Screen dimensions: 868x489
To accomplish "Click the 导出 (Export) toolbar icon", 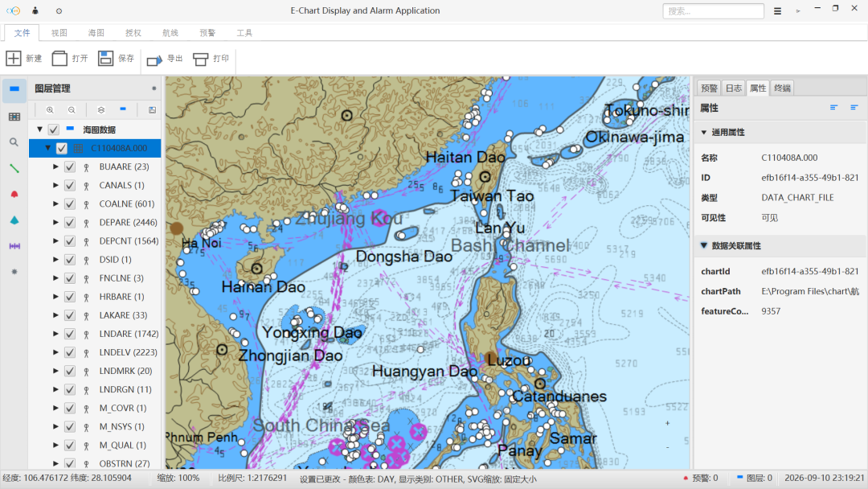I will click(154, 59).
